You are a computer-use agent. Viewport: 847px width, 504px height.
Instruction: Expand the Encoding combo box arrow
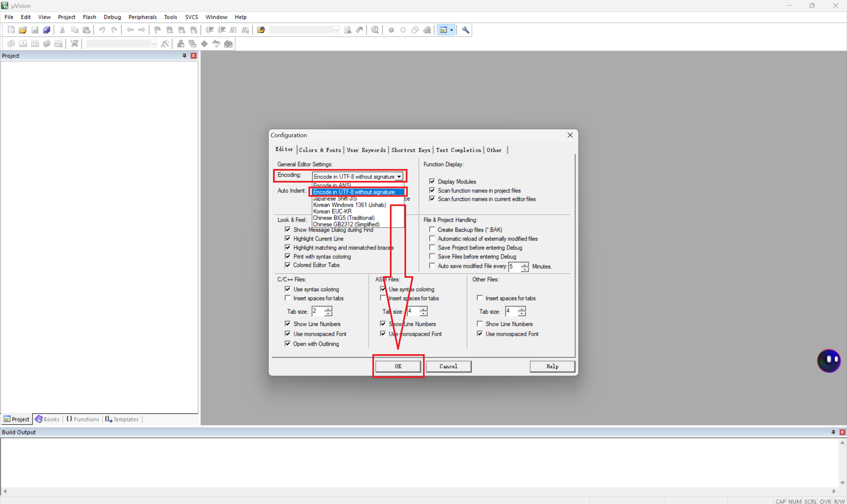click(x=399, y=177)
